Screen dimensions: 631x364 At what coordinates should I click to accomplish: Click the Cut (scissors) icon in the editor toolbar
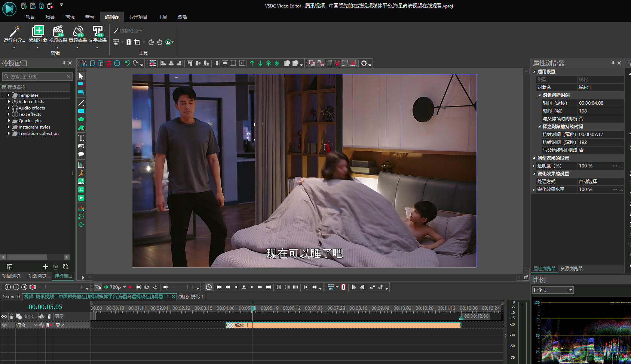(84, 63)
